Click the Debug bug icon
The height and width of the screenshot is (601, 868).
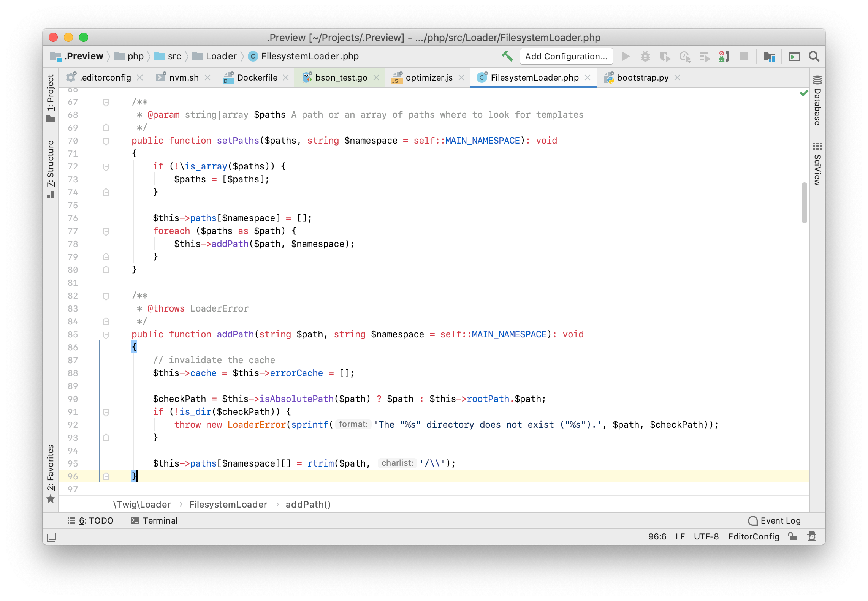645,57
